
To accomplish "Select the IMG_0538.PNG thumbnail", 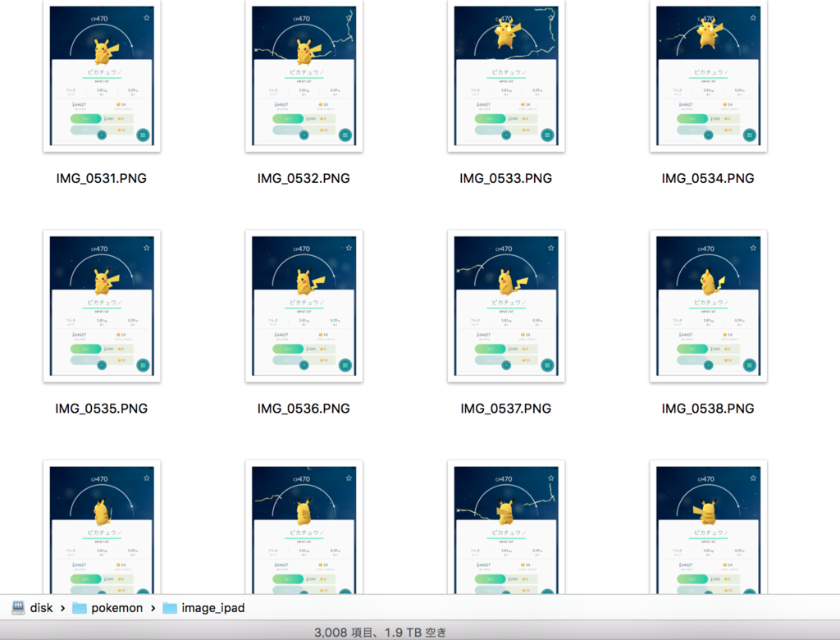I will coord(708,306).
